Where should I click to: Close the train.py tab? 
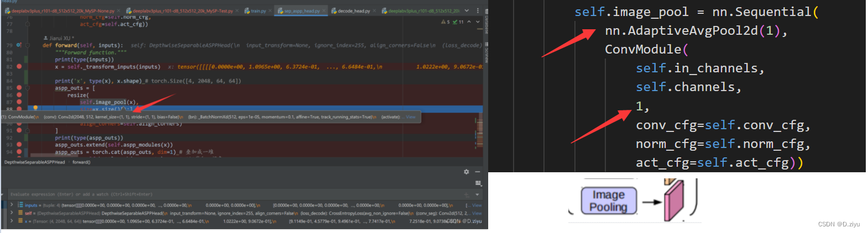(270, 10)
